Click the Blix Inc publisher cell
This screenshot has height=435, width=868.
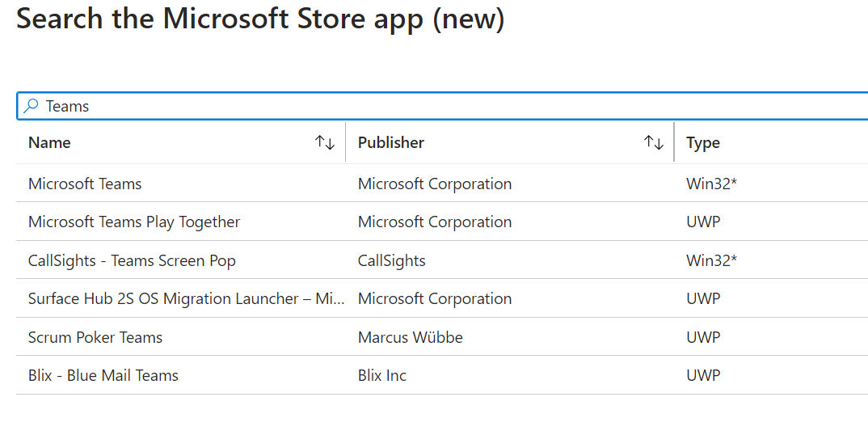pyautogui.click(x=382, y=375)
